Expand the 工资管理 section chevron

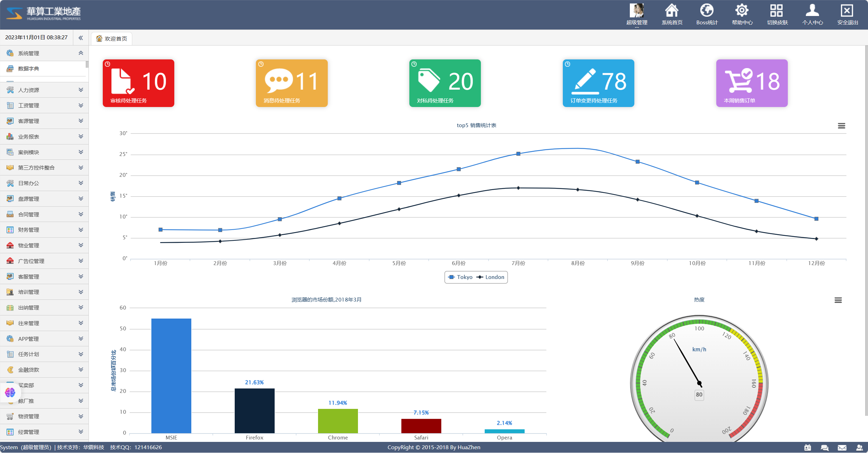pos(81,105)
